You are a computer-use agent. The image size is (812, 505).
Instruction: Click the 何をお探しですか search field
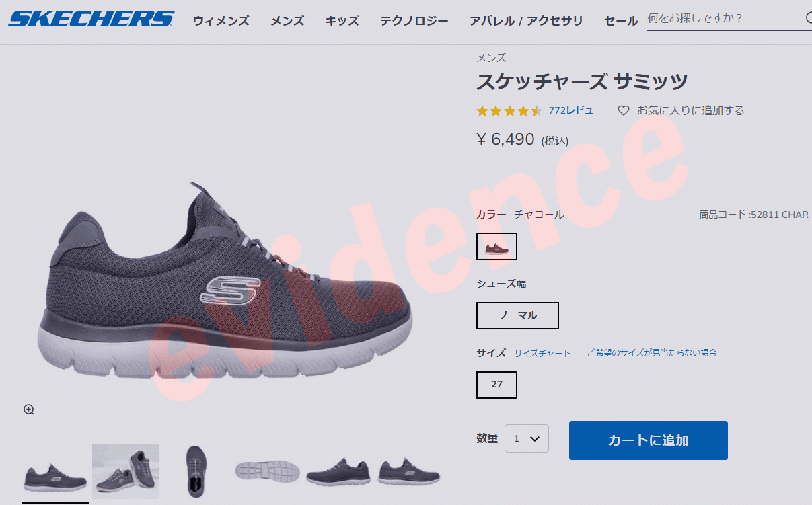(724, 18)
